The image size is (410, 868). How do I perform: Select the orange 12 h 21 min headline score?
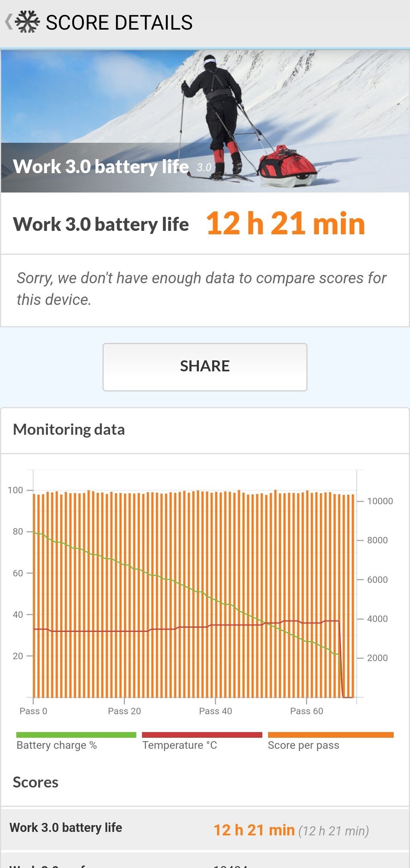tap(285, 224)
